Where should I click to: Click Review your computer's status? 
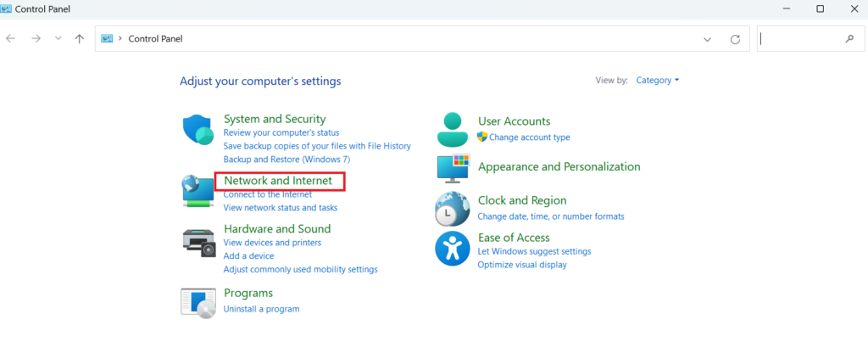pos(281,133)
